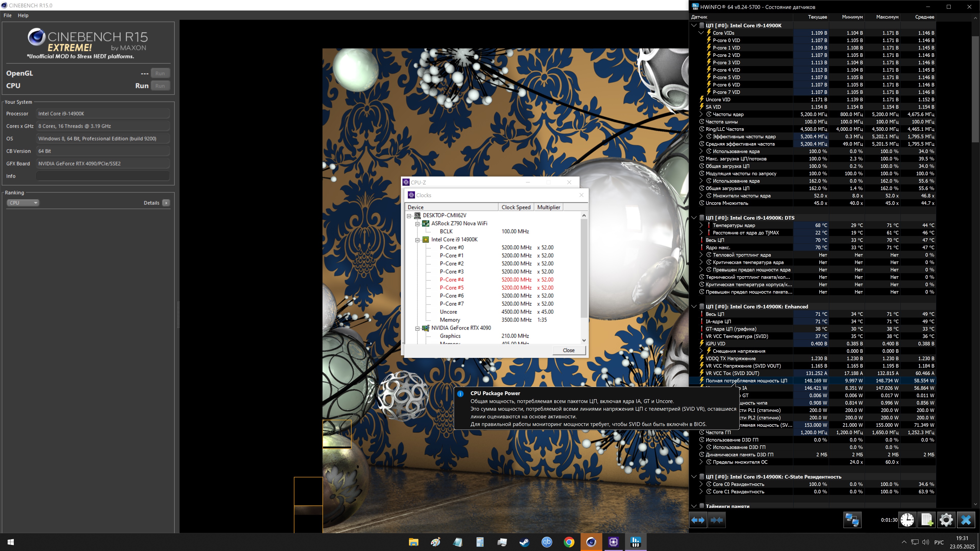
Task: Select VR VCC Ток (SVID IOUT) row
Action: pyautogui.click(x=812, y=373)
